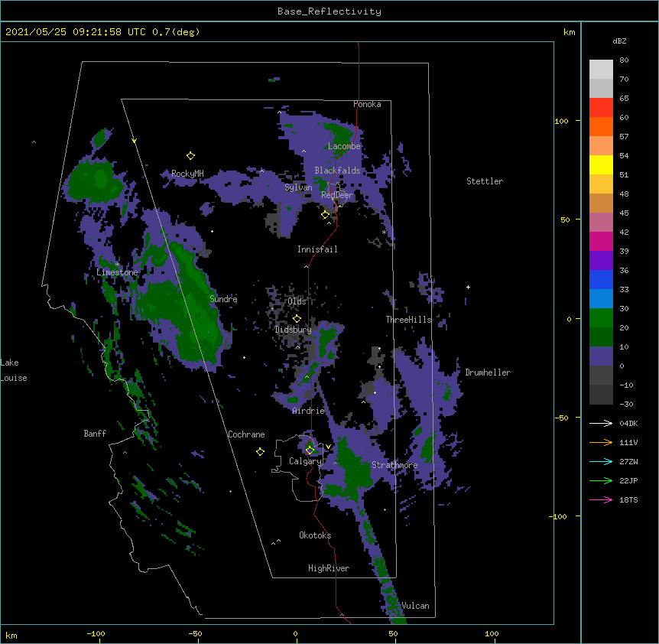Select yellow diamond marker near Cochrane
Viewport: 659px width, 644px height.
[260, 451]
